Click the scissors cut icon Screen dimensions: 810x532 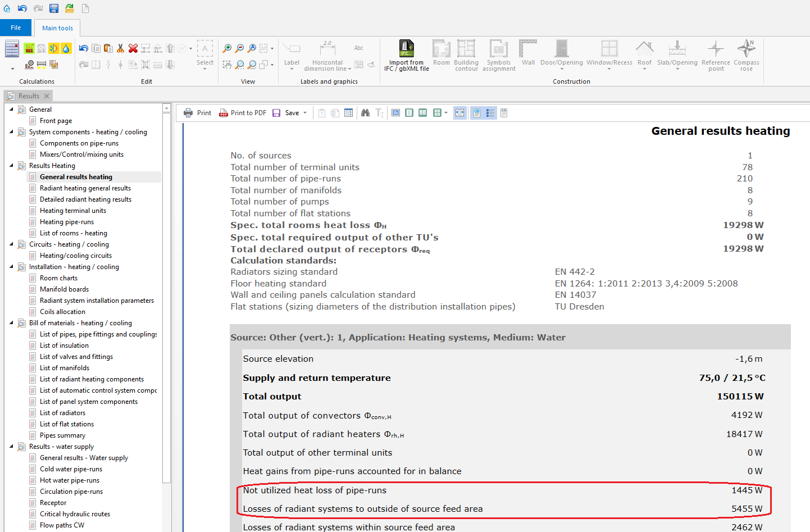[x=120, y=48]
